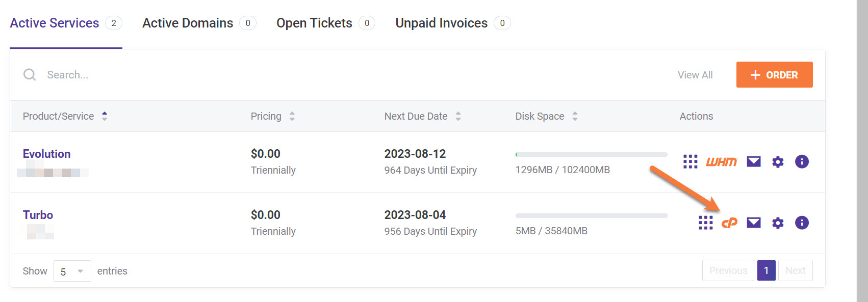Screen dimensions: 868x302
Task: Click Evolution disk space usage bar
Action: 591,154
